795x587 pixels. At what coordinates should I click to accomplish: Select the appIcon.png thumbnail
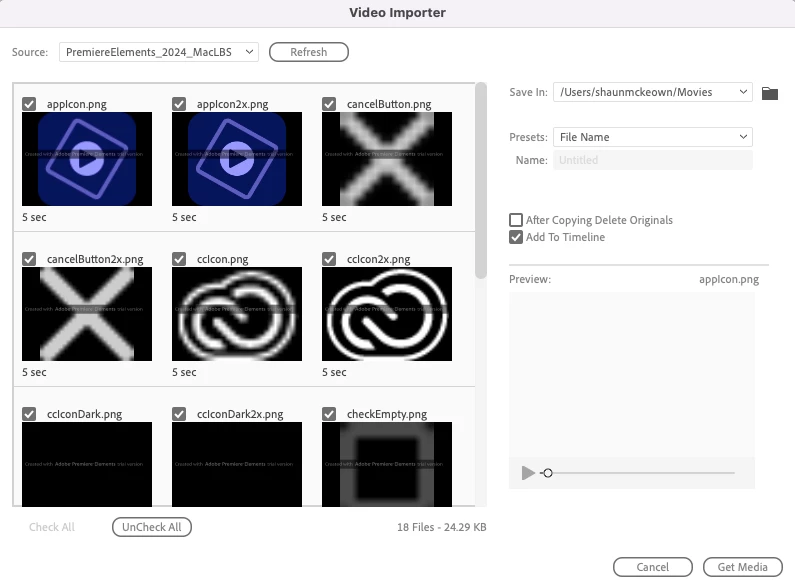click(87, 159)
